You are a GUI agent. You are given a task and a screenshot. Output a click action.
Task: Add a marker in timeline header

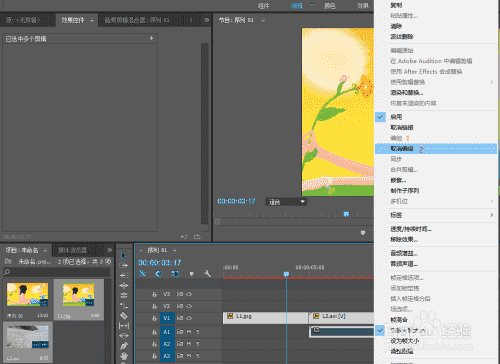tap(191, 274)
